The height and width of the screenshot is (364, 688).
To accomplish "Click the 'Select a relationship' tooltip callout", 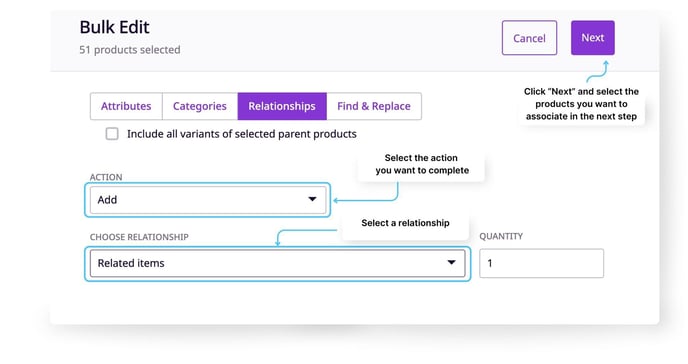I will pos(405,223).
